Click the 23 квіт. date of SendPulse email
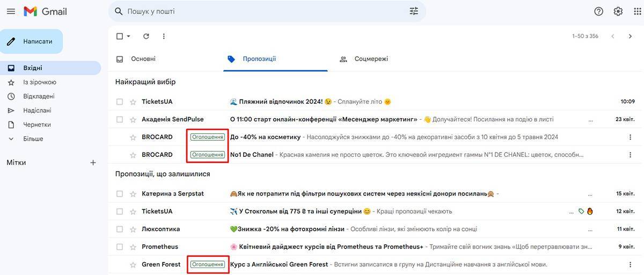The height and width of the screenshot is (275, 644). (x=625, y=119)
